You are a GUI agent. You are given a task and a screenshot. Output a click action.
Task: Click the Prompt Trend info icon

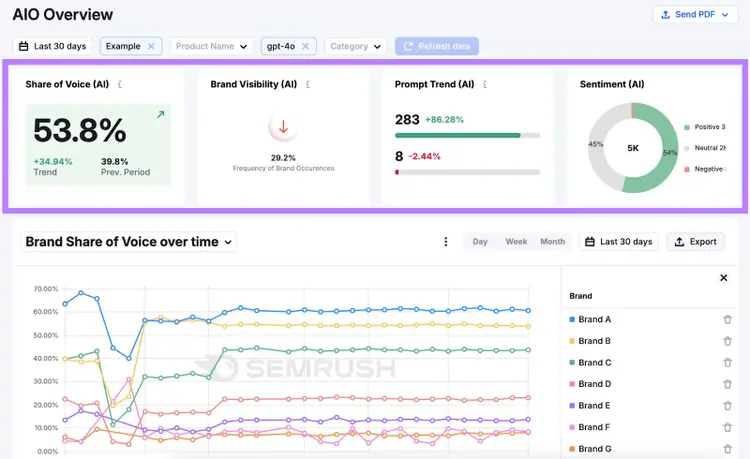click(x=485, y=84)
